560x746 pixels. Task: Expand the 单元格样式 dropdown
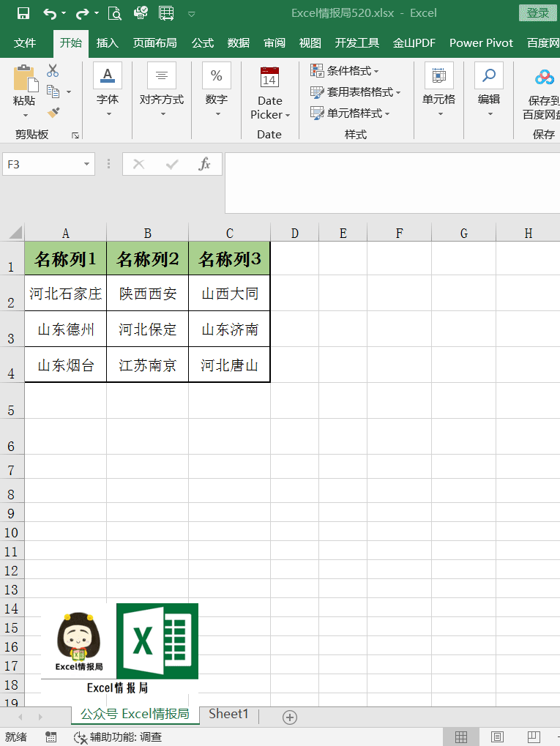[x=387, y=113]
